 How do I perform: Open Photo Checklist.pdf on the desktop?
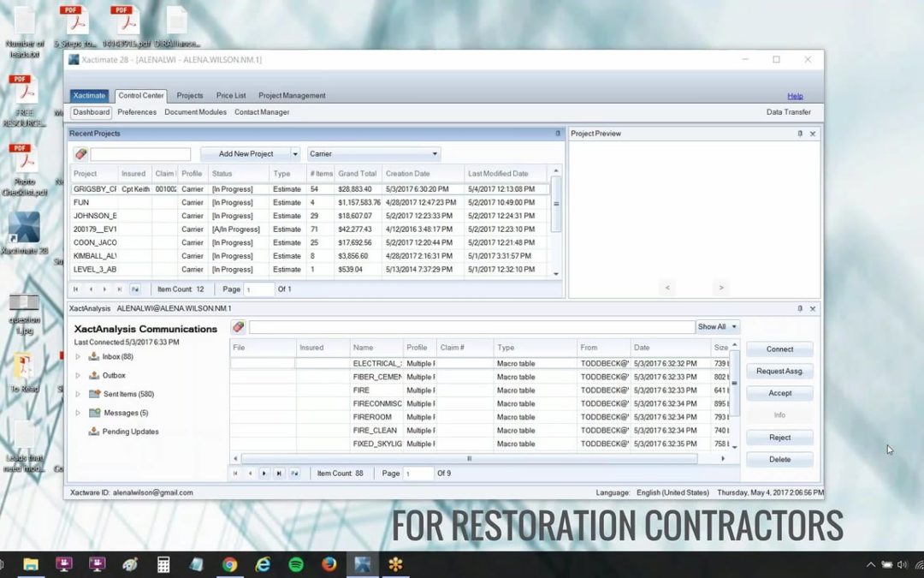(x=24, y=170)
